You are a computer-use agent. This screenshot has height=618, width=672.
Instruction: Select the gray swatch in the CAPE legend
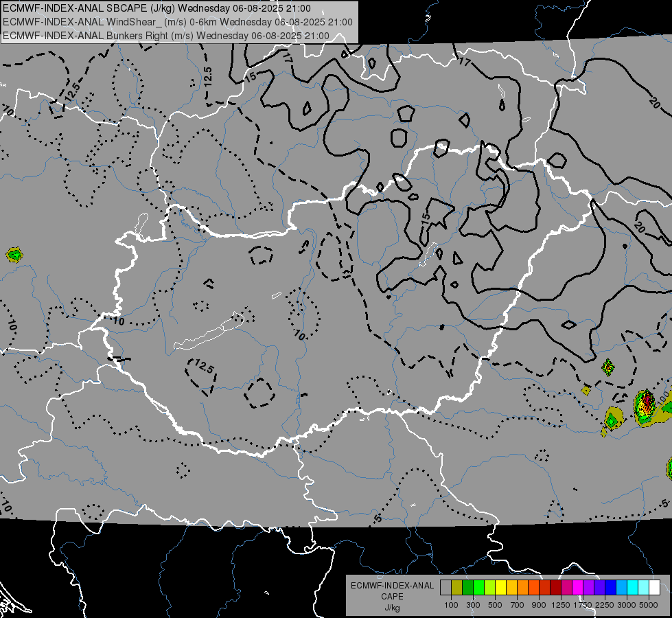tap(445, 587)
